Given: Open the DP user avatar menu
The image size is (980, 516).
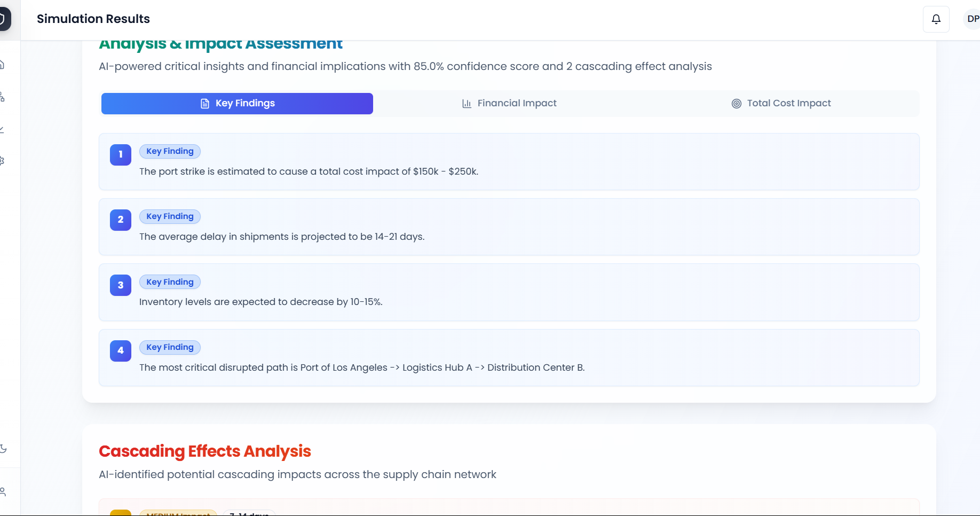Looking at the screenshot, I should click(973, 19).
